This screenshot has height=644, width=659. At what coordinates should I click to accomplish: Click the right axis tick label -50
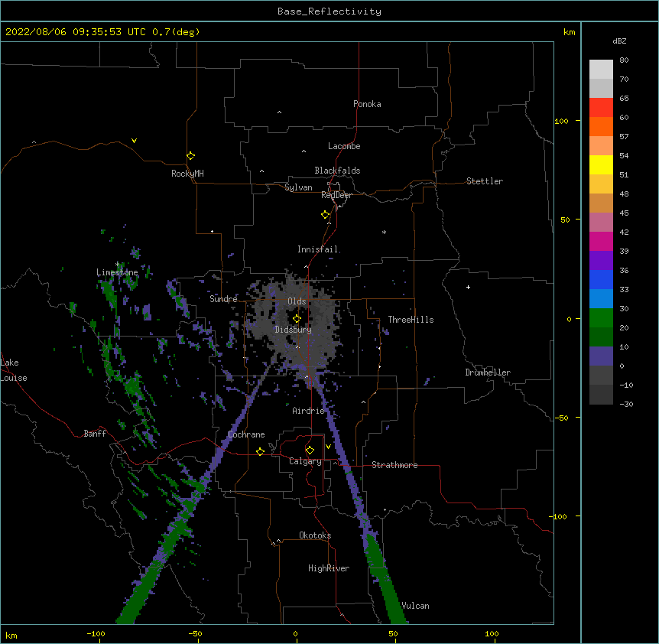click(561, 418)
